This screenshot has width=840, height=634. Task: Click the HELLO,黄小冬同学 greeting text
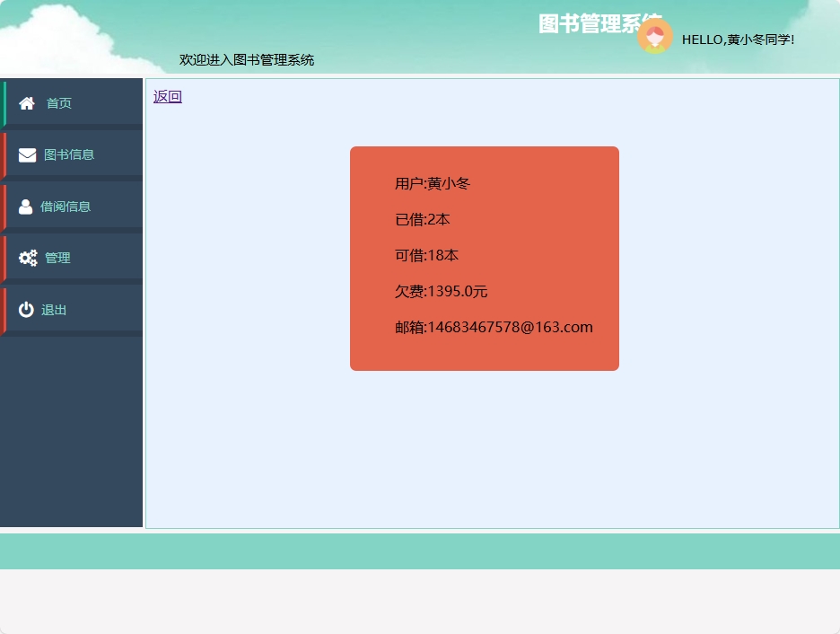click(x=737, y=40)
